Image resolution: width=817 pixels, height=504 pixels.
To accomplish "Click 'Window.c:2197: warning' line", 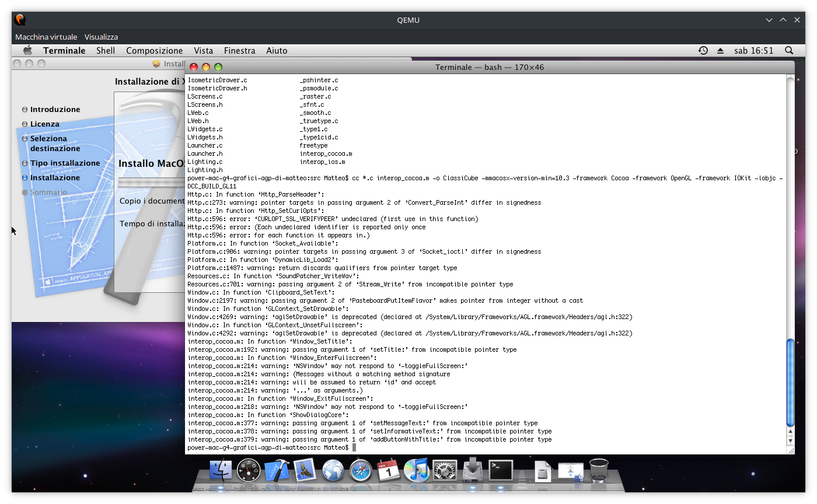I will tap(385, 300).
